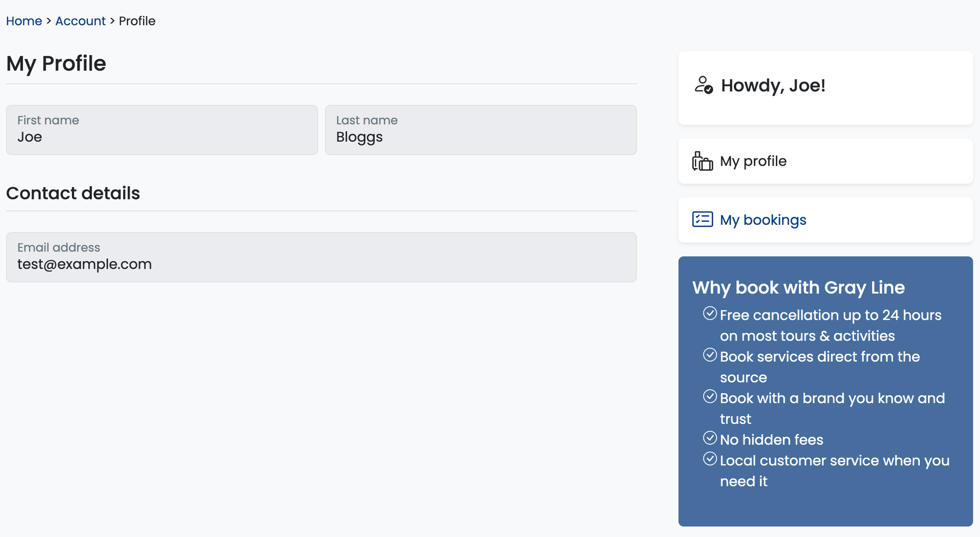Click check icon beside Book with a brand
The height and width of the screenshot is (537, 980).
(x=710, y=396)
